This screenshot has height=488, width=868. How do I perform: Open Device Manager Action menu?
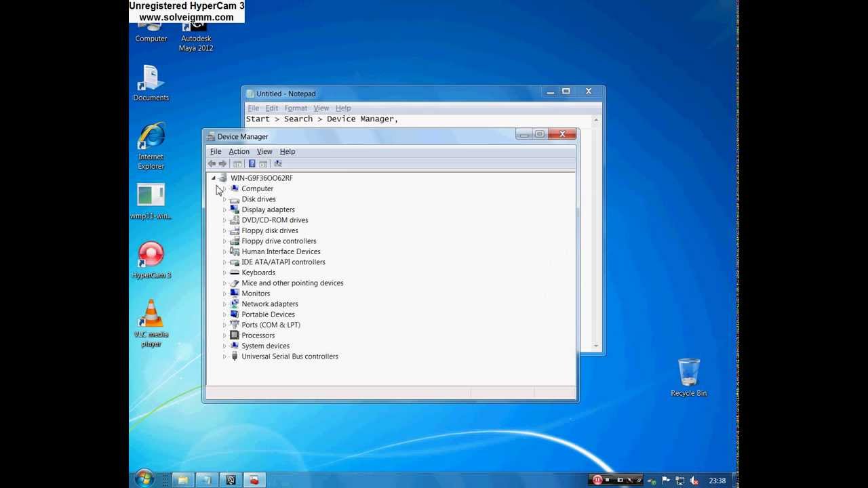pyautogui.click(x=239, y=151)
